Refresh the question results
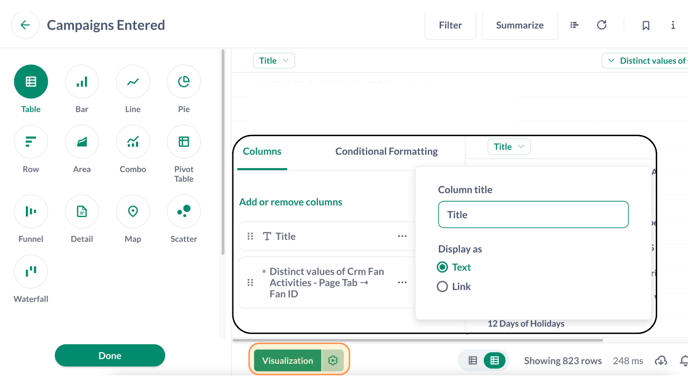The image size is (688, 387). [602, 25]
